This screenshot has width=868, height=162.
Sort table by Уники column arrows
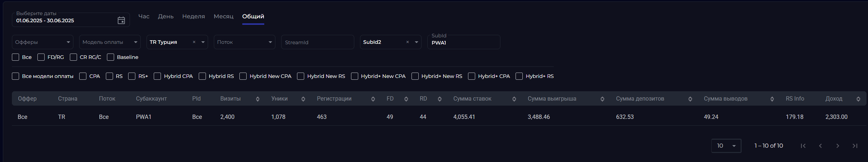303,99
